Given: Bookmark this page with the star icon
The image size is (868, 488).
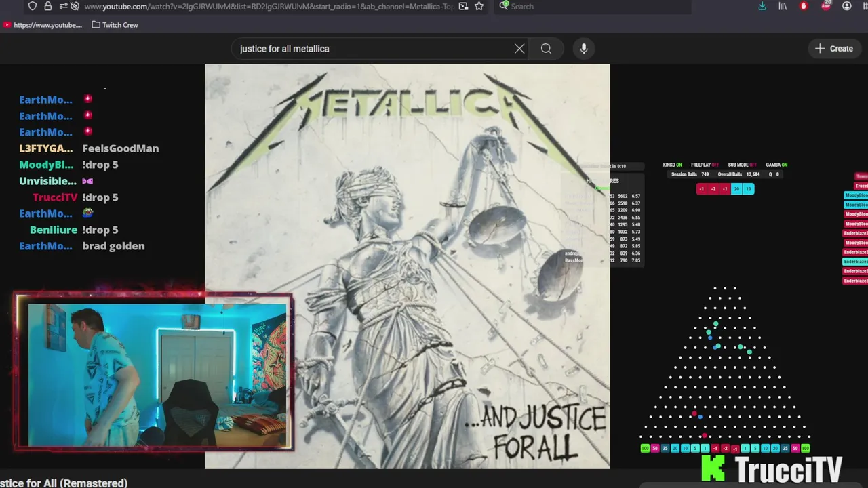Looking at the screenshot, I should click(479, 6).
